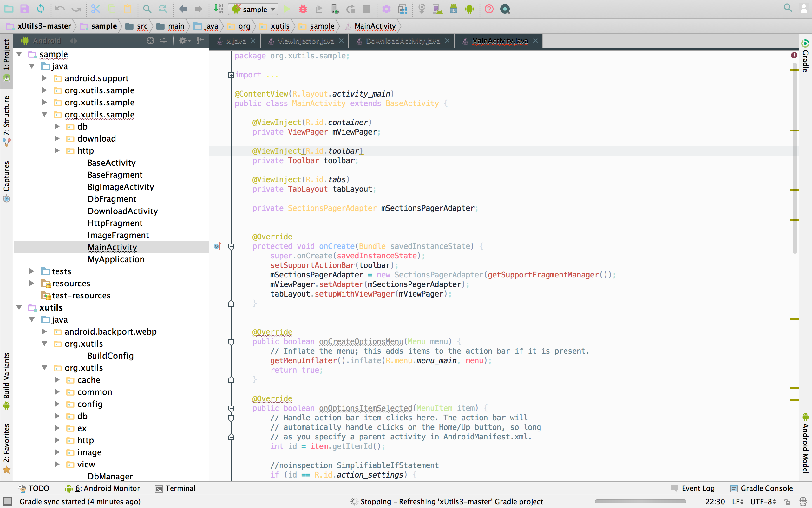
Task: Expand the tests folder
Action: coord(32,271)
